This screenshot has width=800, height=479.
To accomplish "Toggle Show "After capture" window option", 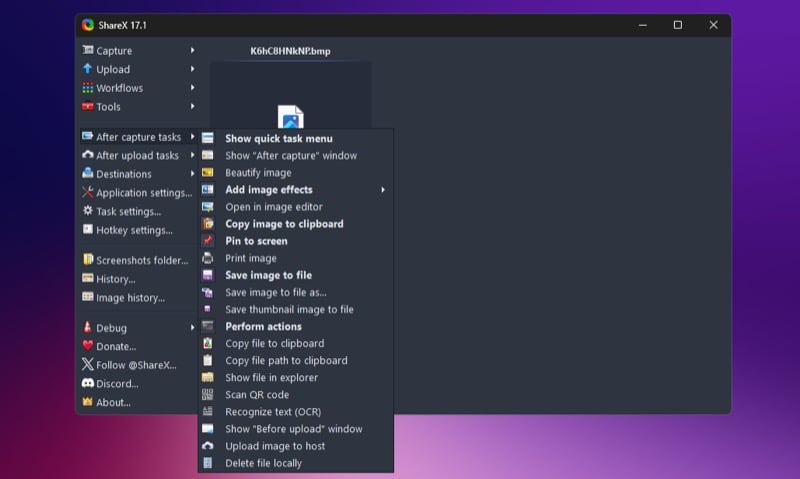I will [295, 156].
